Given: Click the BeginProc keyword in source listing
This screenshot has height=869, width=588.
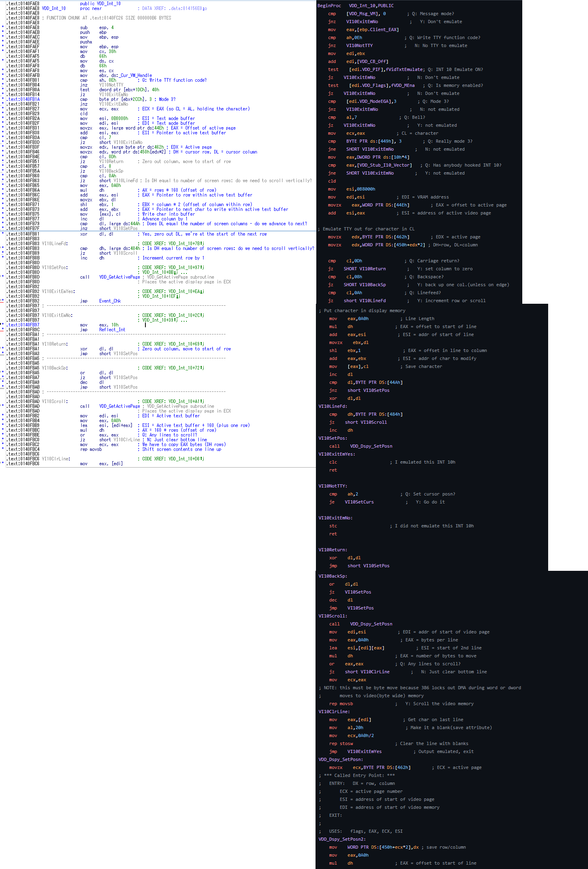Looking at the screenshot, I should (329, 6).
